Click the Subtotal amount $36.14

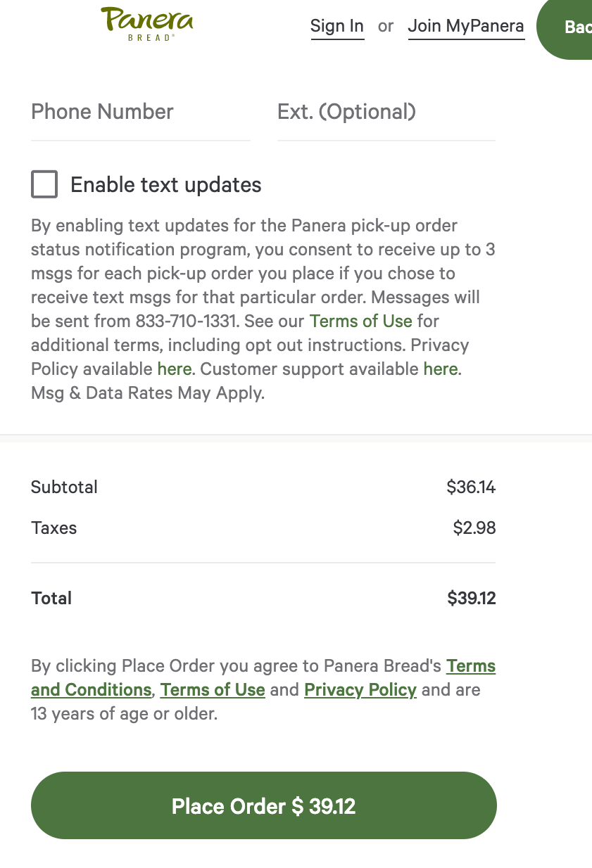[471, 487]
